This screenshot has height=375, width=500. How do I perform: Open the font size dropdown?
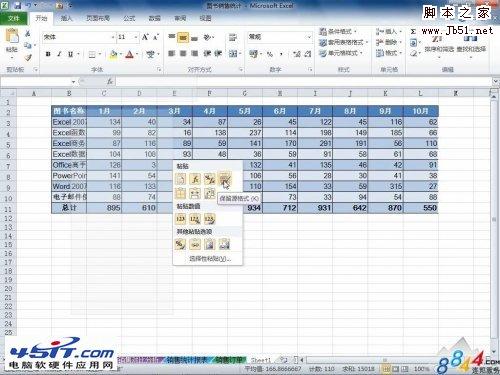click(136, 37)
